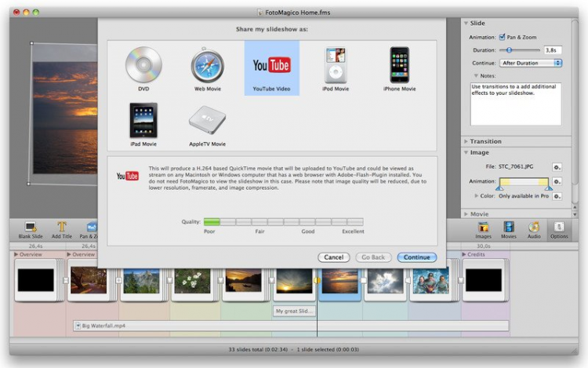Open the Movies browser icon

tap(509, 230)
